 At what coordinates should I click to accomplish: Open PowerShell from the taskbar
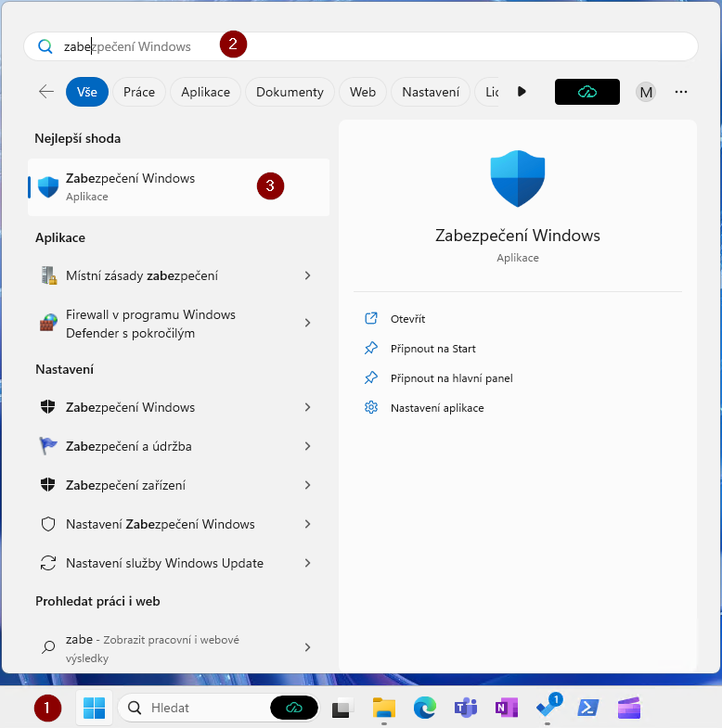[x=588, y=708]
